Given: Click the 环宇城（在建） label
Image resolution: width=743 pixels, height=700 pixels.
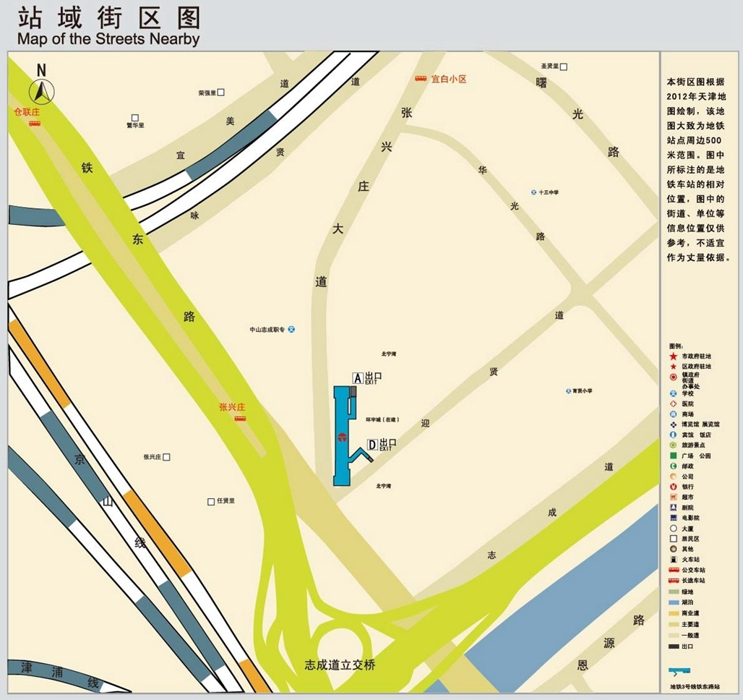Looking at the screenshot, I should click(382, 419).
